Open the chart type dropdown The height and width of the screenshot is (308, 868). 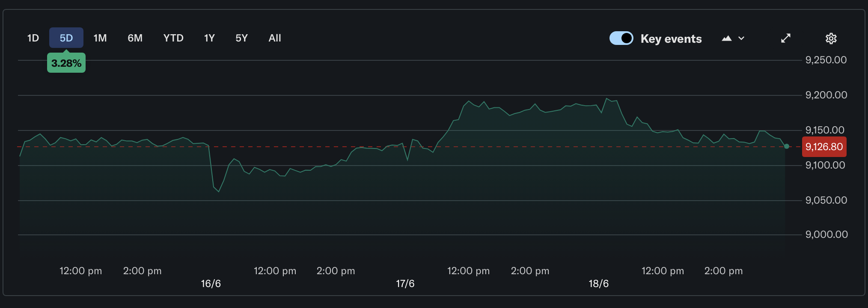pos(733,38)
